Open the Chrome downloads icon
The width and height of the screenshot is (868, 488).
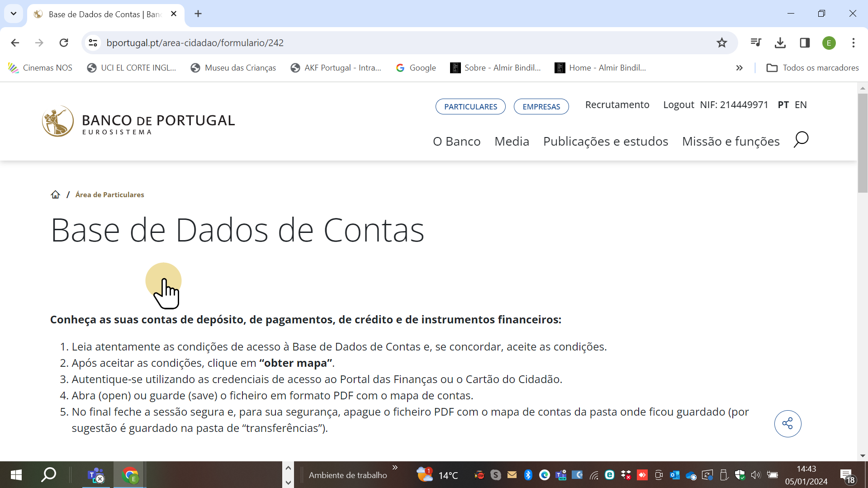780,43
